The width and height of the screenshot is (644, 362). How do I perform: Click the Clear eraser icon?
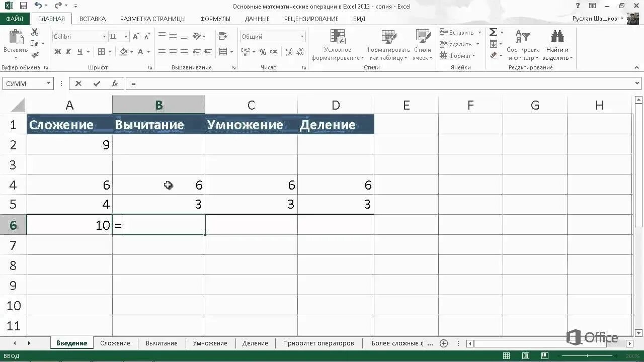click(494, 55)
